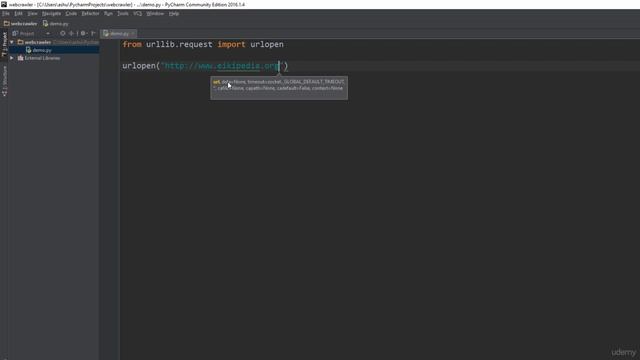Screen dimensions: 640x360
Task: Click the editor line-number gutter
Action: pyautogui.click(x=109, y=199)
